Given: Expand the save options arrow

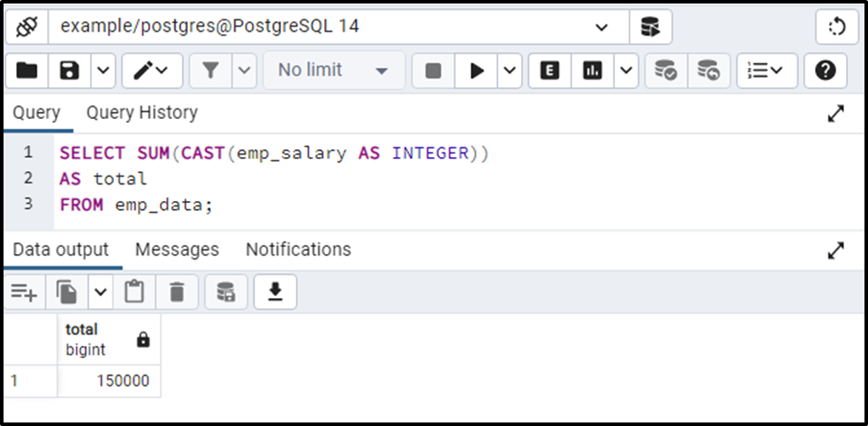Looking at the screenshot, I should click(103, 71).
